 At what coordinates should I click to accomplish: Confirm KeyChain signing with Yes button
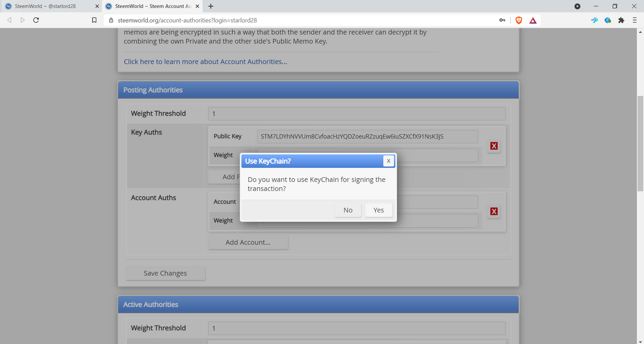coord(379,210)
